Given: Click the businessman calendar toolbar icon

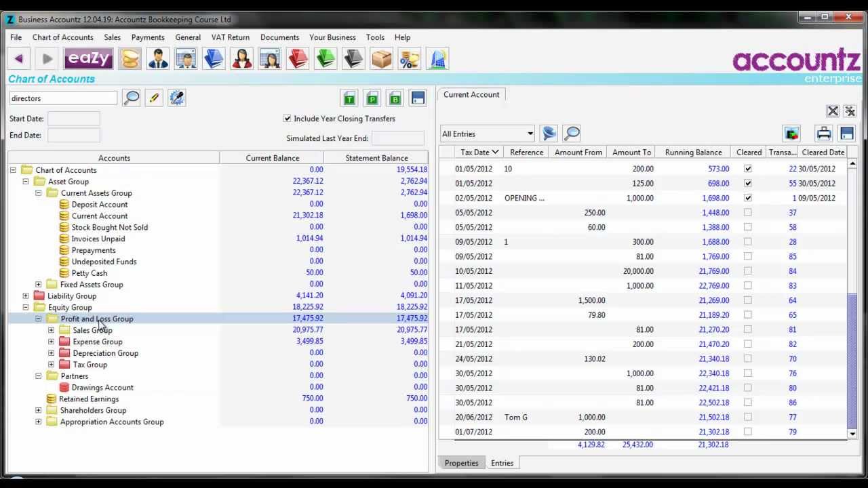Looking at the screenshot, I should point(186,59).
